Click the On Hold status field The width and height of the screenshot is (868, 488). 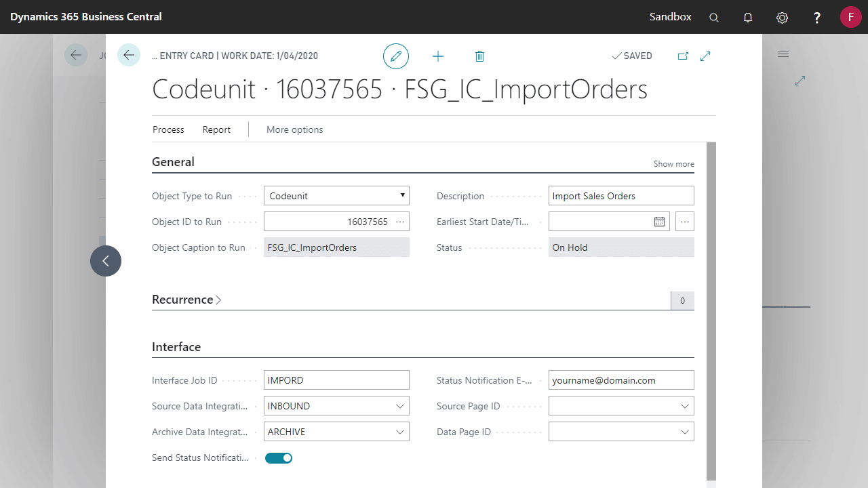pos(621,247)
